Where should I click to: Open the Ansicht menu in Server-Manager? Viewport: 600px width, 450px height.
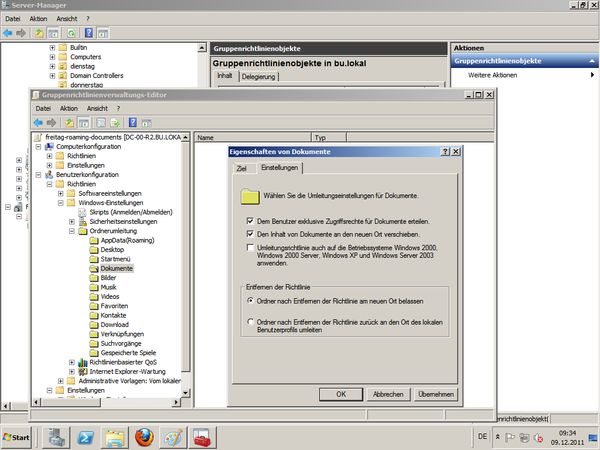(x=67, y=19)
